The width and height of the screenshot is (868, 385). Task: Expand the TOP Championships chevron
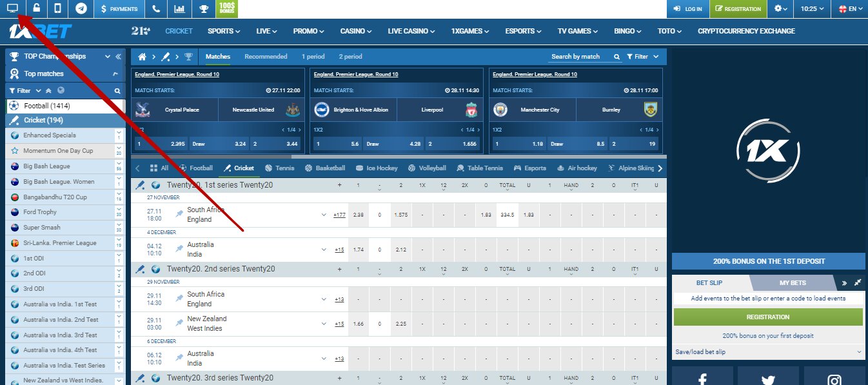[108, 57]
